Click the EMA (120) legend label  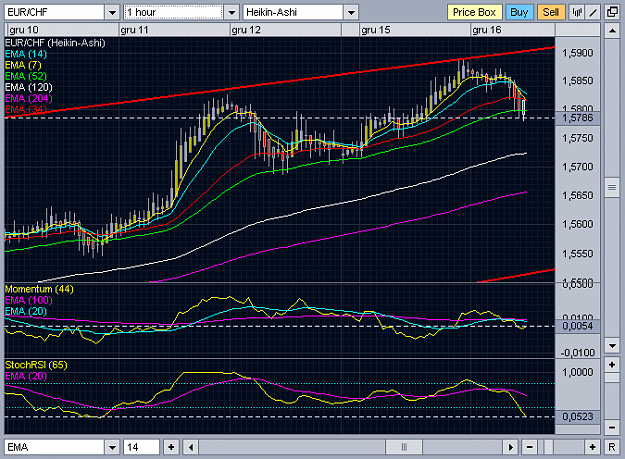coord(29,87)
